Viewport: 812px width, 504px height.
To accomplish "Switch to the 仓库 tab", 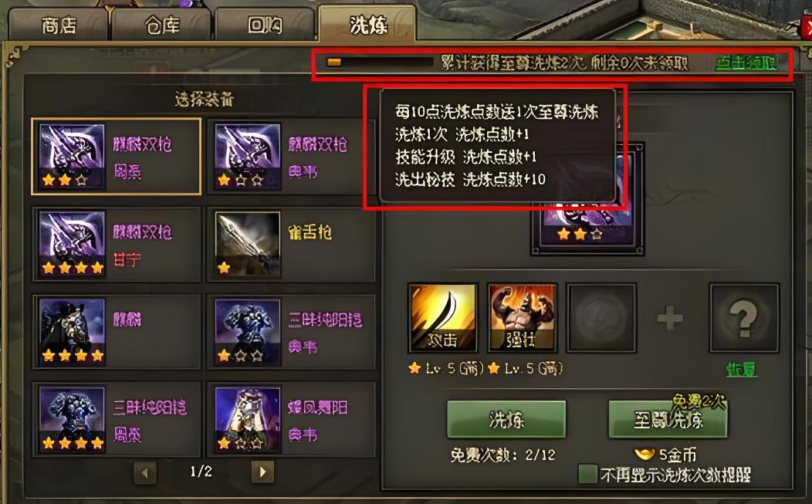I will tap(161, 25).
